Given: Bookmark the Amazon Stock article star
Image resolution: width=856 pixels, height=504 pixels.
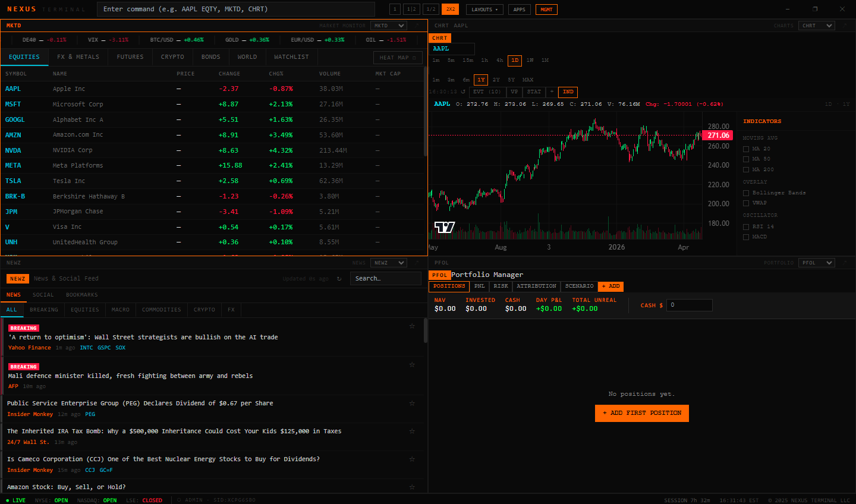Looking at the screenshot, I should 412,487.
